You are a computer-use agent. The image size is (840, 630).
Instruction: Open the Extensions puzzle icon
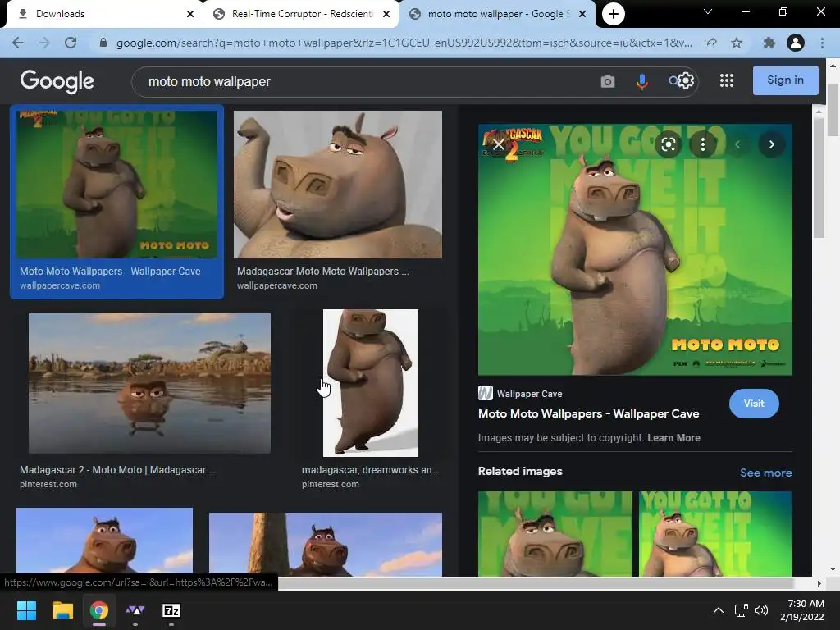[769, 43]
